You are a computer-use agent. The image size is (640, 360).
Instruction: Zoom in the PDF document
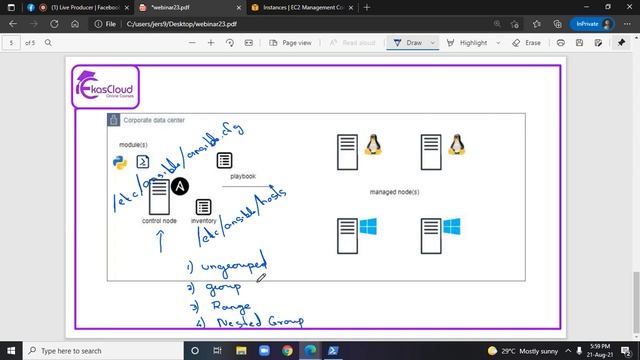point(211,43)
